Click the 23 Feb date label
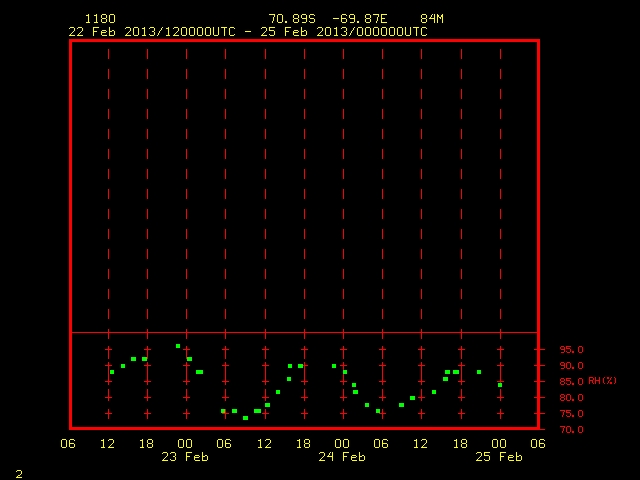The width and height of the screenshot is (640, 480). coord(185,457)
